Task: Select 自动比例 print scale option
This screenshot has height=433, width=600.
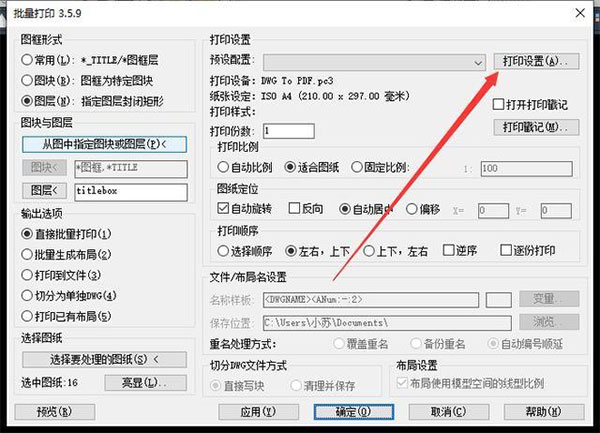Action: 223,169
